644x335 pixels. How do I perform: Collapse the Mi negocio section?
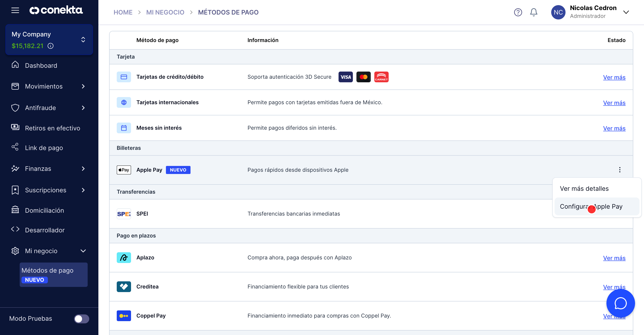pos(83,251)
